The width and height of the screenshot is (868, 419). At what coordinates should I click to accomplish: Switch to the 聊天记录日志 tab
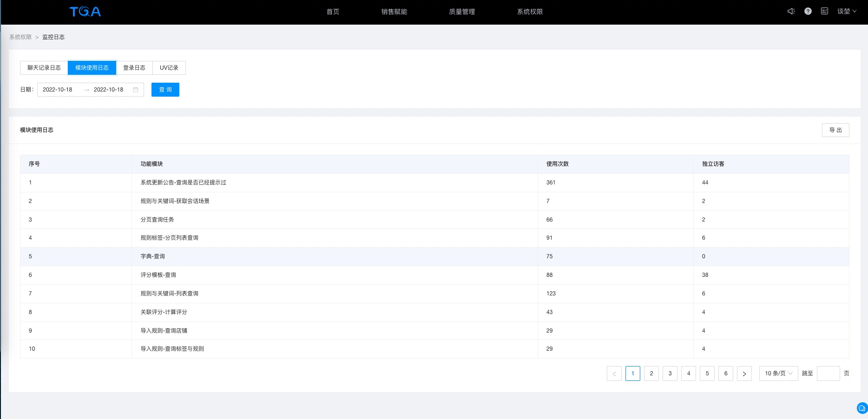(x=44, y=68)
